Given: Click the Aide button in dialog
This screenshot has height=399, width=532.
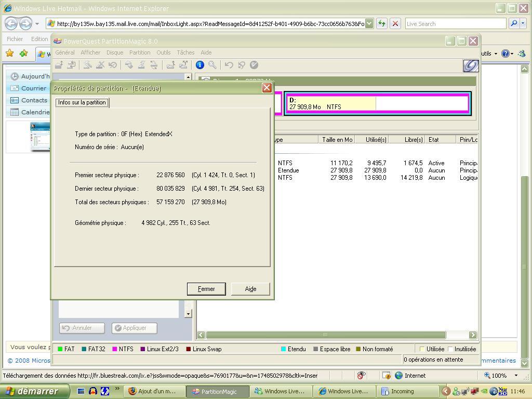Looking at the screenshot, I should click(250, 289).
